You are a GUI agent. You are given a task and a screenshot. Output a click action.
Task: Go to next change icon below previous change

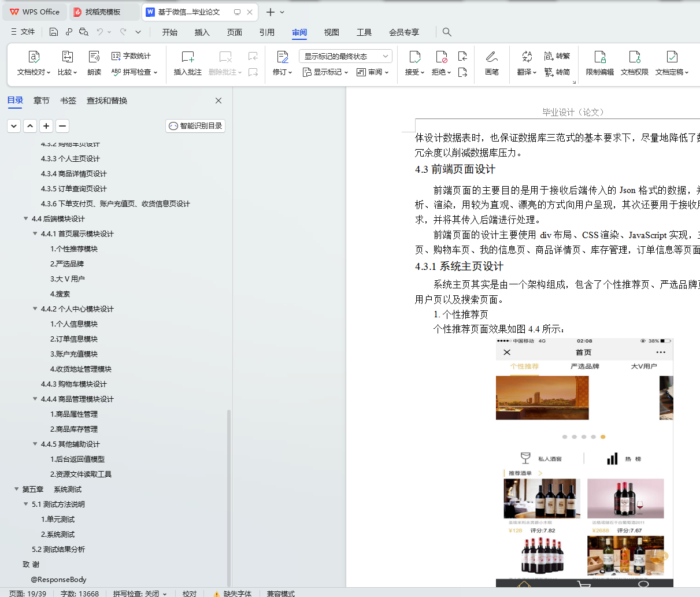click(462, 72)
